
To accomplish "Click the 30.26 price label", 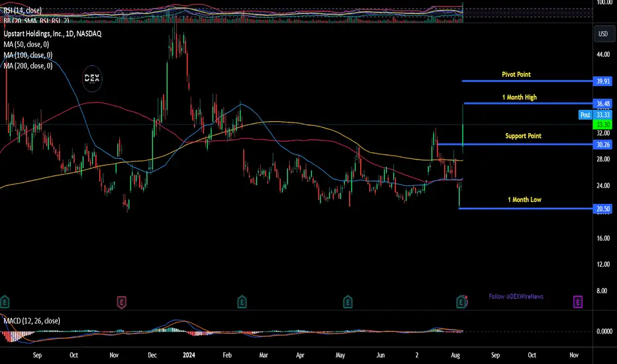I will click(x=602, y=144).
